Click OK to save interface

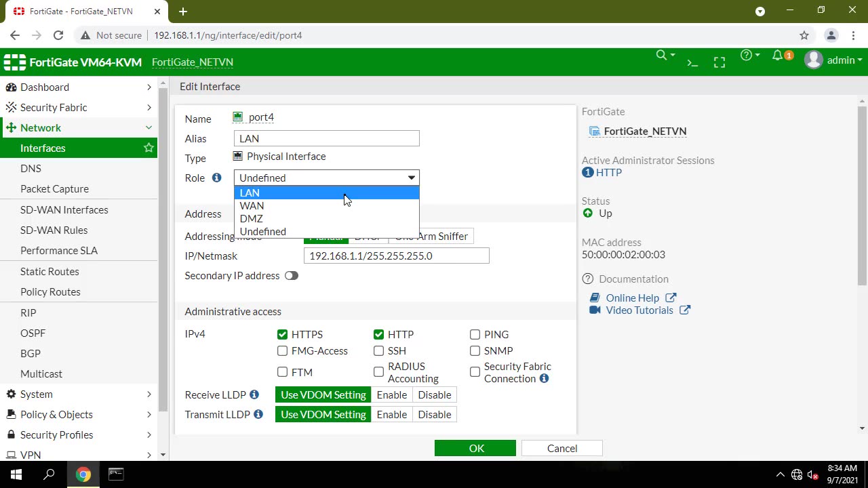coord(475,448)
